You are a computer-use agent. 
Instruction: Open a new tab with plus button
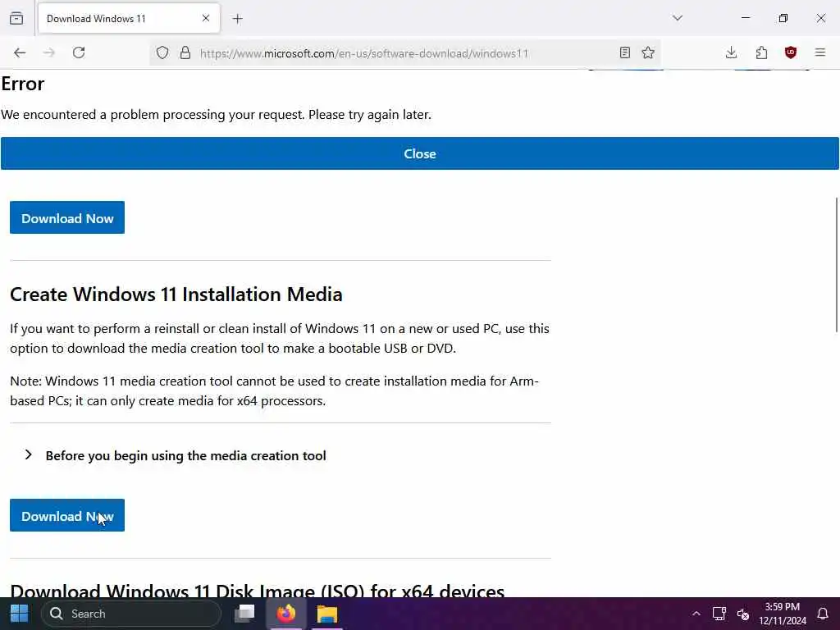(238, 19)
